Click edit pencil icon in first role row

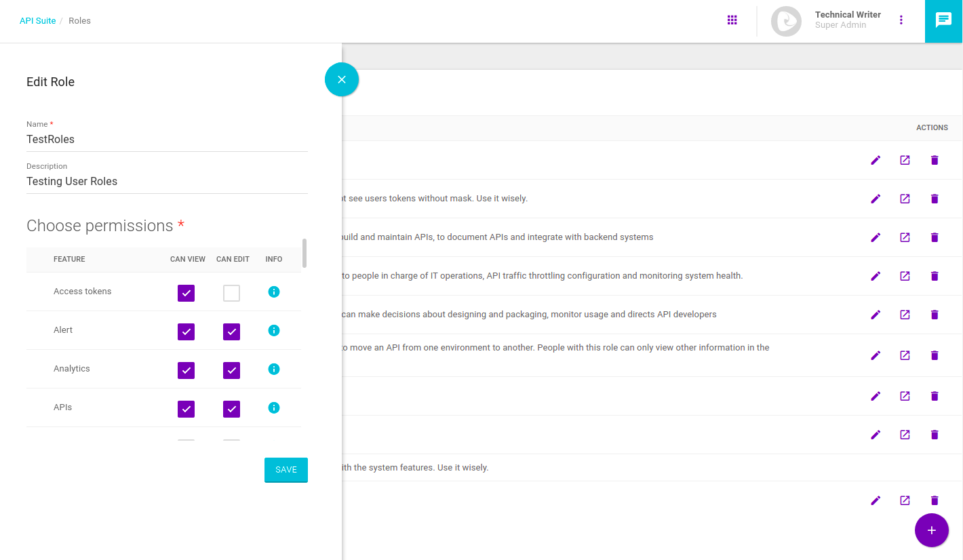pyautogui.click(x=876, y=161)
